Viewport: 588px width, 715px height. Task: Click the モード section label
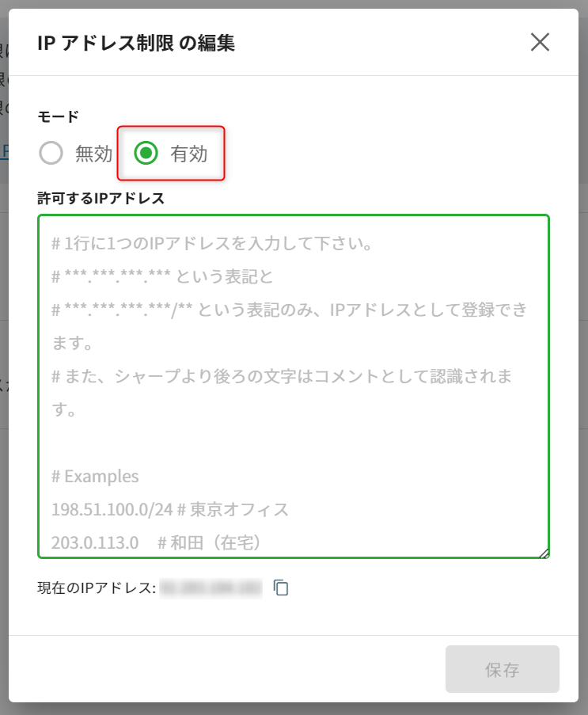(58, 116)
